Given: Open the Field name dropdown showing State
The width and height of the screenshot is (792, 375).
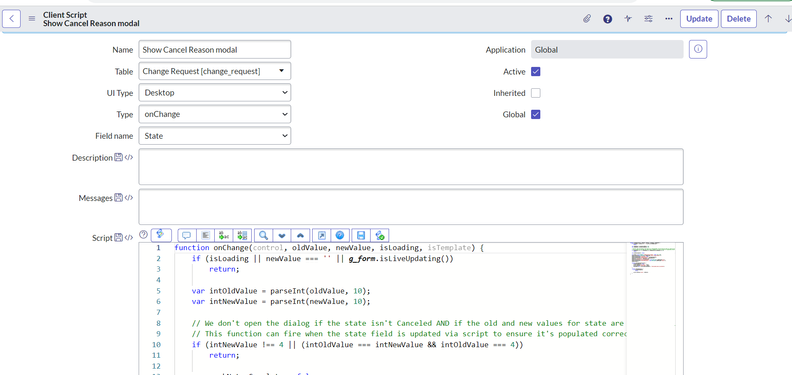Looking at the screenshot, I should [215, 135].
